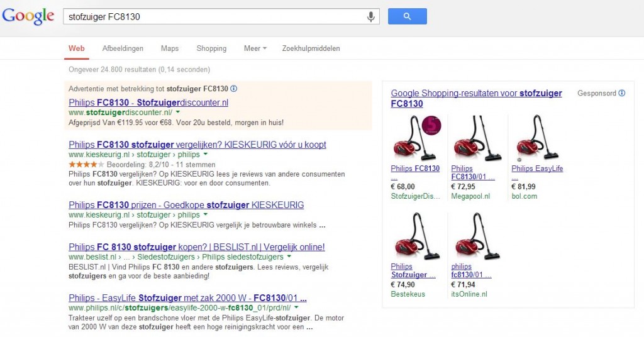Screen dimensions: 644x337
Task: Open info icon next to Advertentie label
Action: (x=234, y=89)
